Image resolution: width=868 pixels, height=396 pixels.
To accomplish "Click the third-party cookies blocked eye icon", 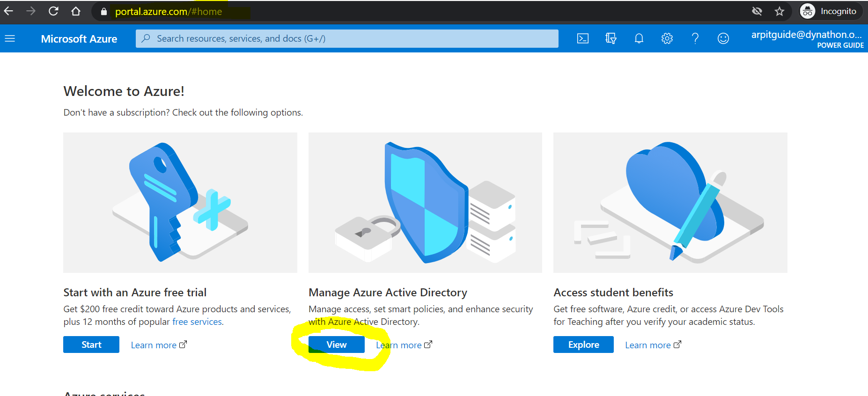I will (x=757, y=11).
